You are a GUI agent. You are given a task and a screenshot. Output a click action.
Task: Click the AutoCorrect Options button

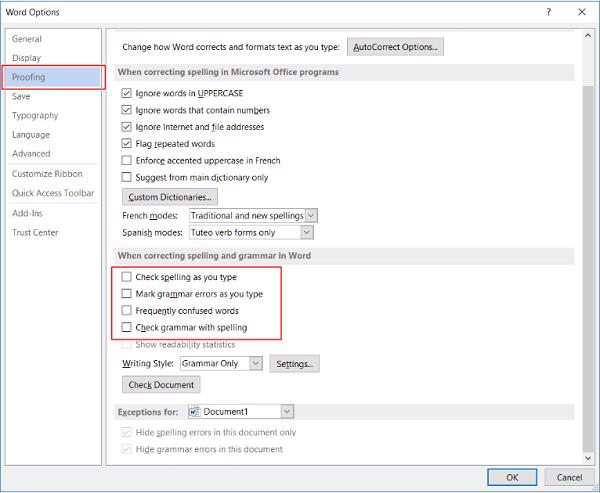coord(395,47)
